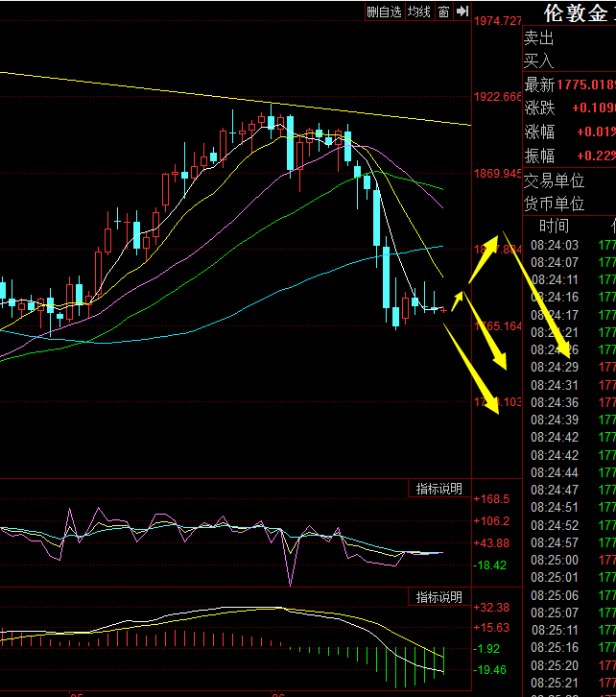Click the -19.46 MACD scale value
The height and width of the screenshot is (697, 616).
click(490, 669)
